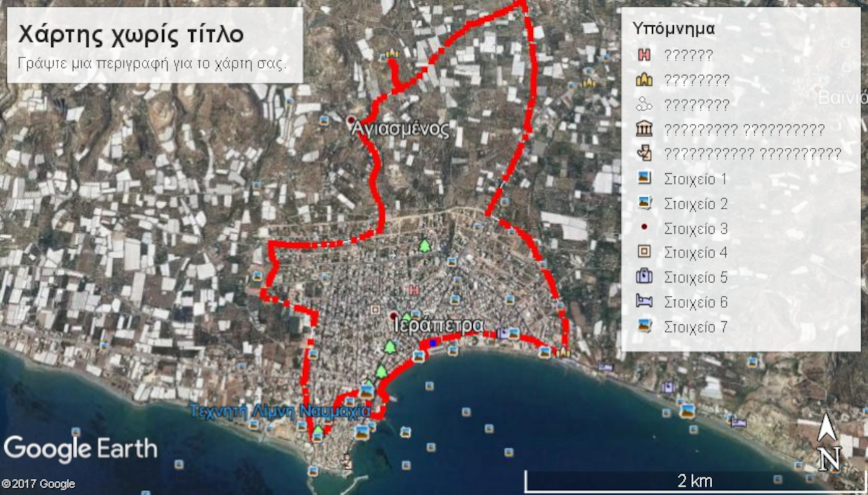
Task: Click the Ιεράπετρα city label
Action: point(438,325)
